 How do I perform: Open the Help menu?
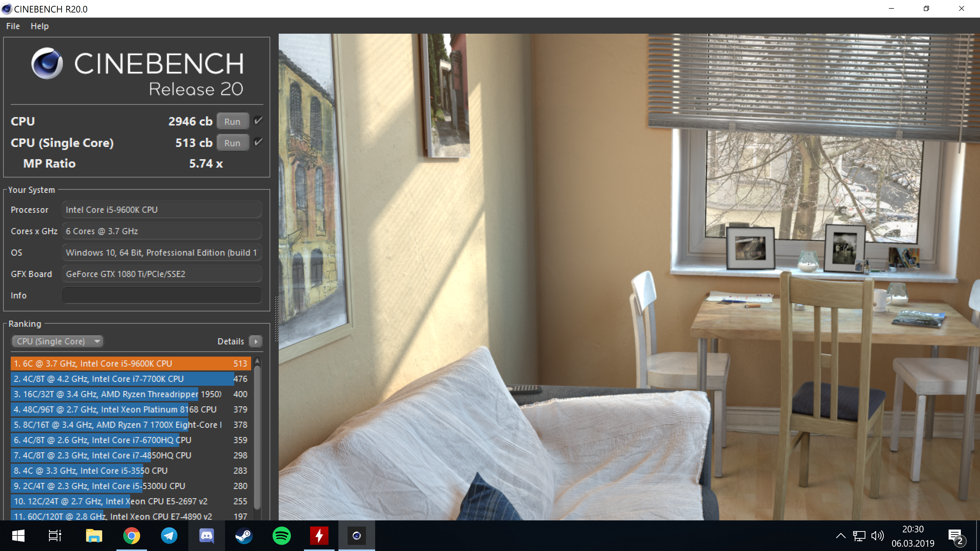(x=40, y=26)
